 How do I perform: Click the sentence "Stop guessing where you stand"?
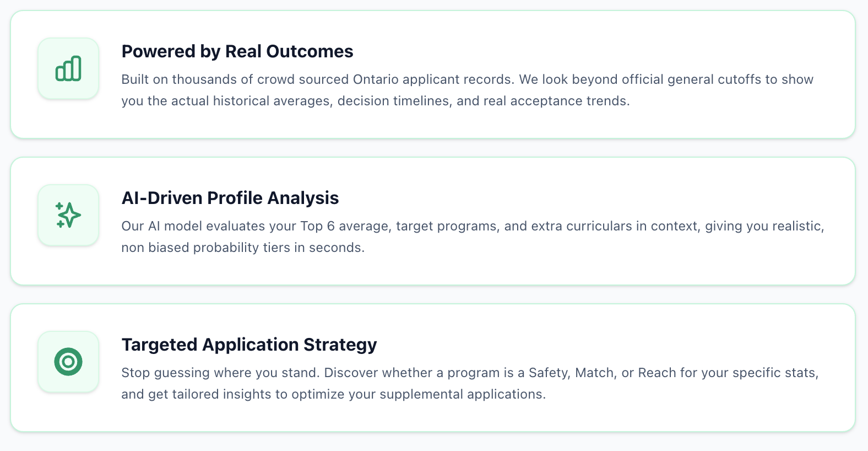(220, 373)
